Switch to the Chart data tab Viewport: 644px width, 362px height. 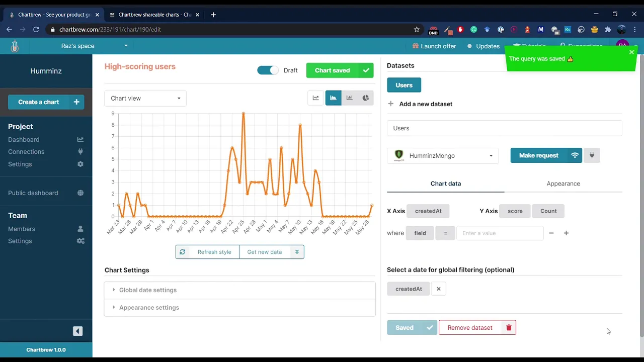tap(445, 184)
